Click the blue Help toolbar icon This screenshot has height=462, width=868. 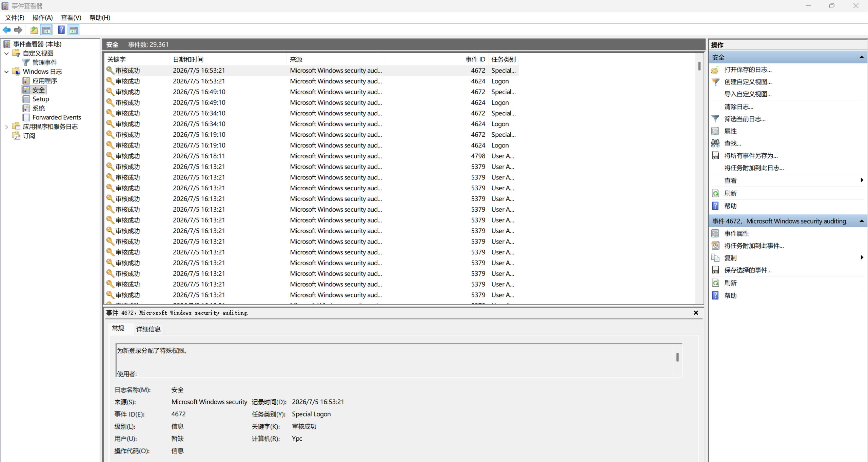point(61,30)
